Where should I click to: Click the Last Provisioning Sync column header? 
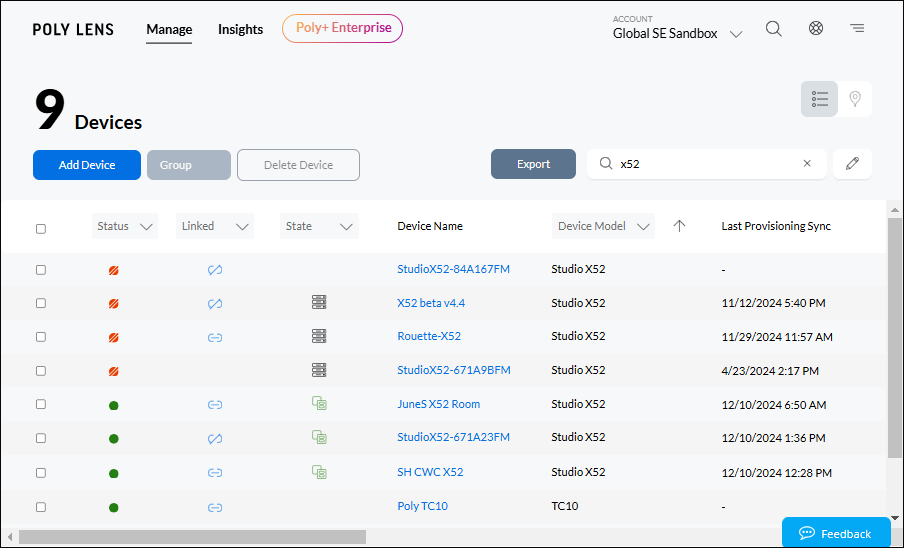pyautogui.click(x=776, y=226)
